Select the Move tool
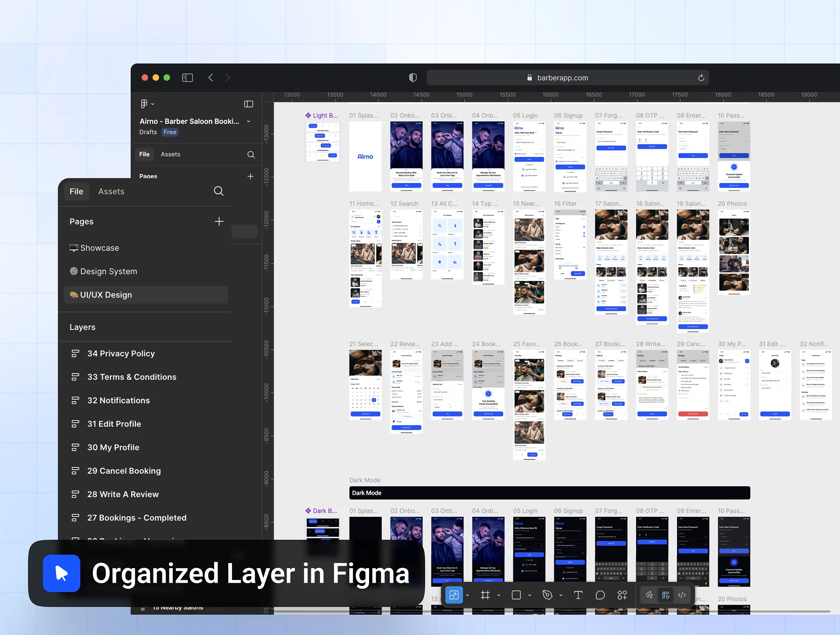This screenshot has width=840, height=635. coord(454,595)
